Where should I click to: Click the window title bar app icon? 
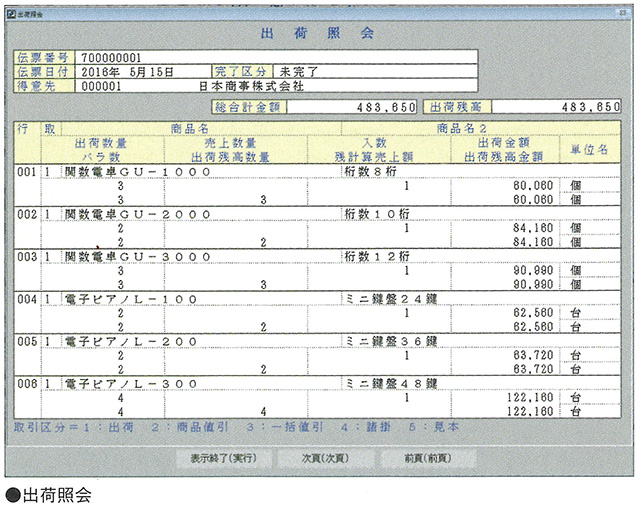pos(11,14)
